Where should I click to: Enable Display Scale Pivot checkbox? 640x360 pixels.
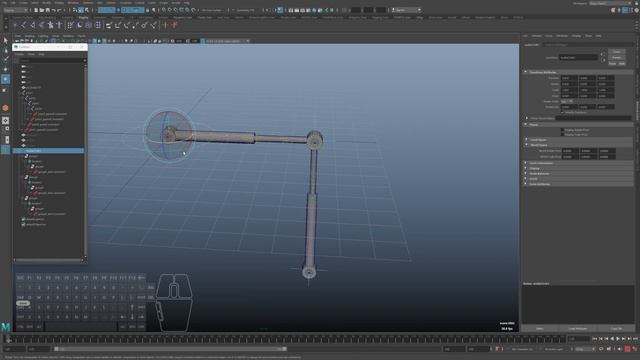562,134
